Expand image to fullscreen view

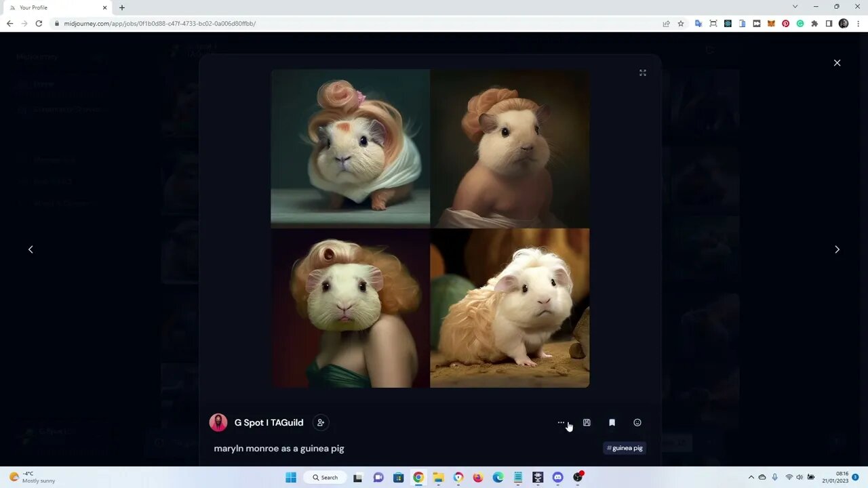[x=643, y=73]
